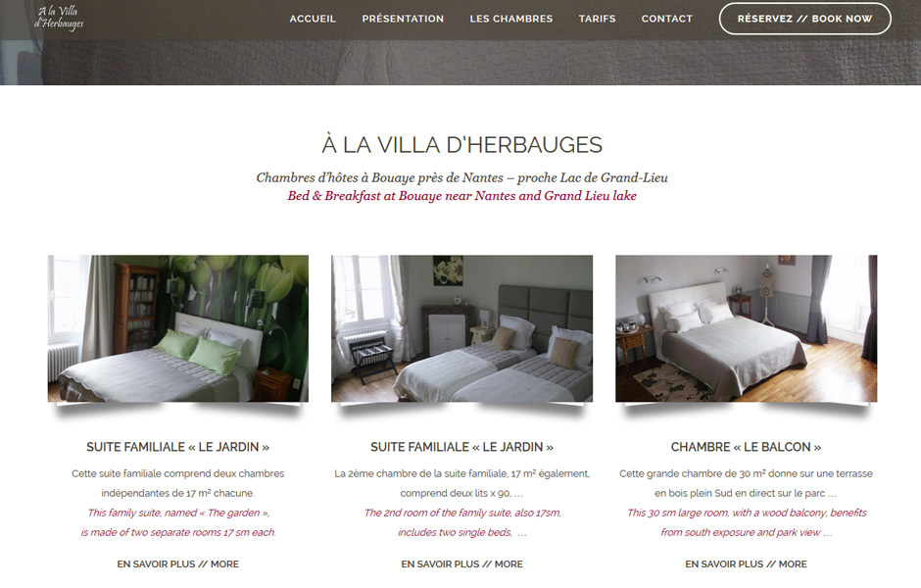Click the À La Villa d'Herbauges main title
921x588 pixels.
(x=461, y=144)
